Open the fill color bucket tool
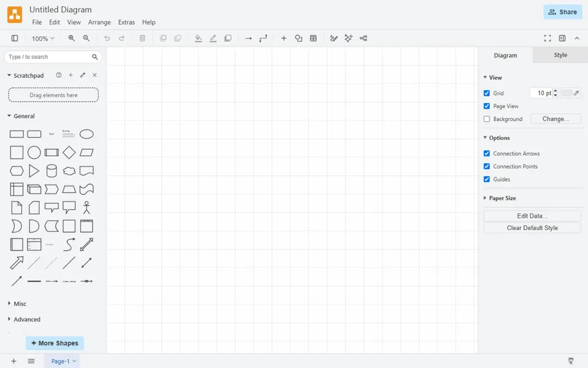The width and height of the screenshot is (588, 368). [198, 38]
